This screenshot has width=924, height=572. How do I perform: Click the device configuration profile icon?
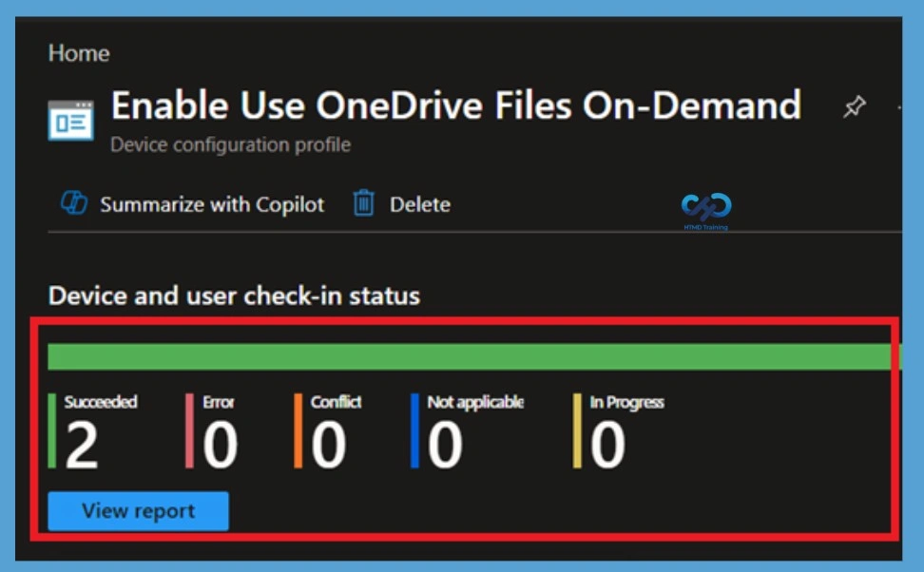[x=70, y=120]
